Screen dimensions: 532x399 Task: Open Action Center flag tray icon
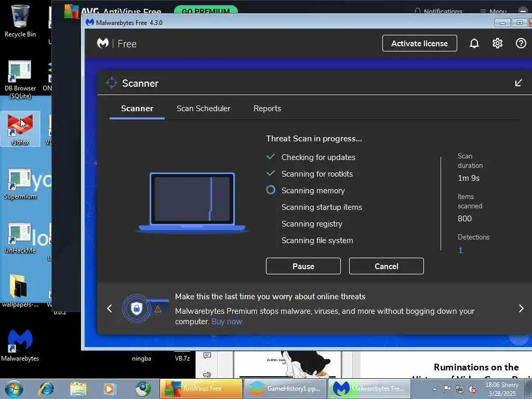[x=447, y=389]
